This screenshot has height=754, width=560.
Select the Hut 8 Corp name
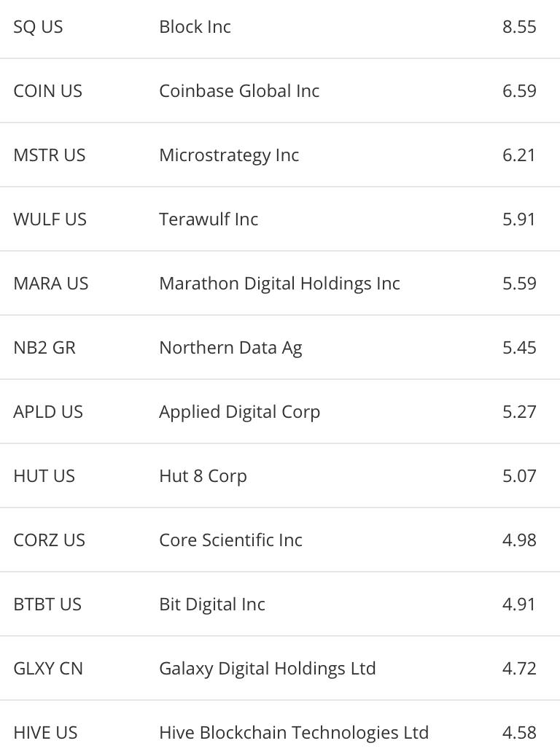203,476
